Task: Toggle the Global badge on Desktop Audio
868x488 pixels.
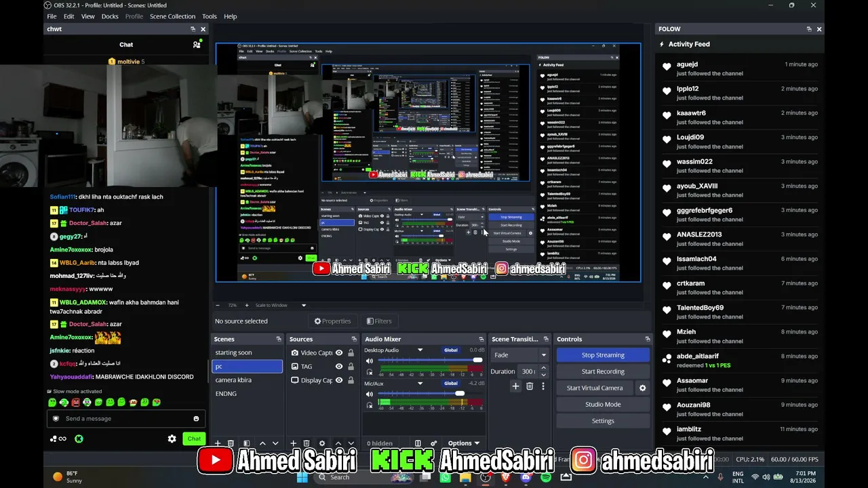Action: click(451, 350)
